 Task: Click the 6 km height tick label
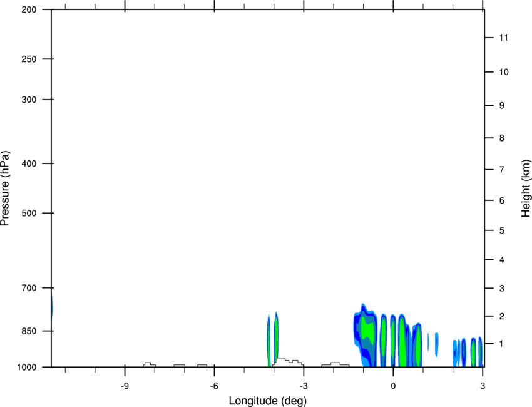(501, 200)
